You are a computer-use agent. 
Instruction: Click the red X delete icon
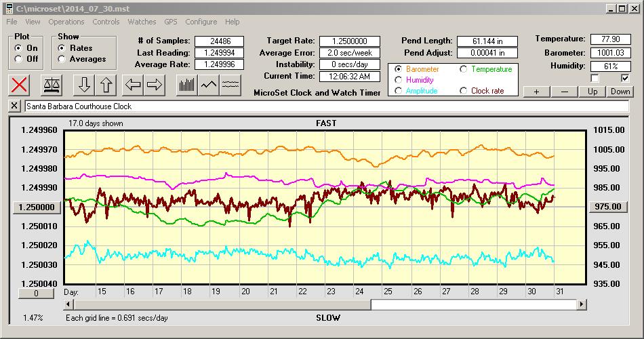(x=19, y=85)
